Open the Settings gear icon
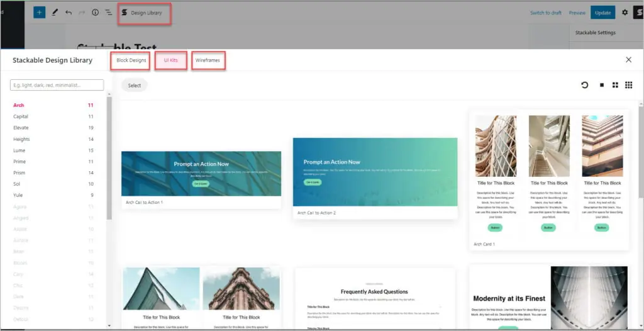The width and height of the screenshot is (644, 331). coord(625,13)
